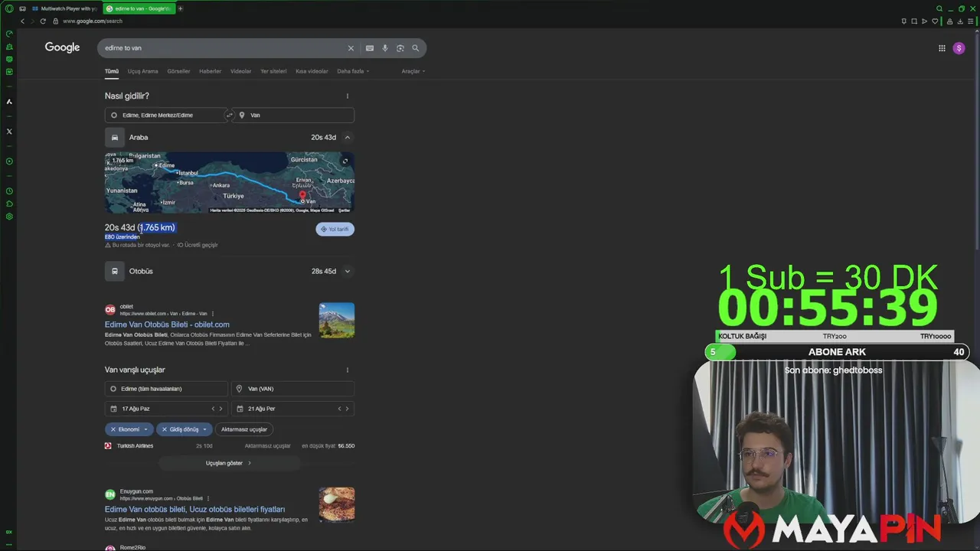The height and width of the screenshot is (551, 980).
Task: Open the Aria AI icon in sidebar
Action: (x=9, y=102)
